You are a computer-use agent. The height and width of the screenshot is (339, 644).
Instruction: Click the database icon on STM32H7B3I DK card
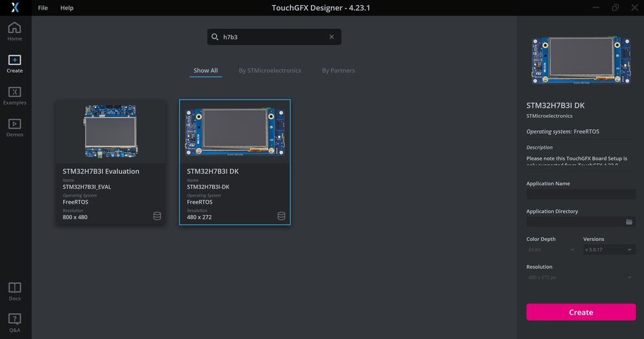[x=281, y=216]
